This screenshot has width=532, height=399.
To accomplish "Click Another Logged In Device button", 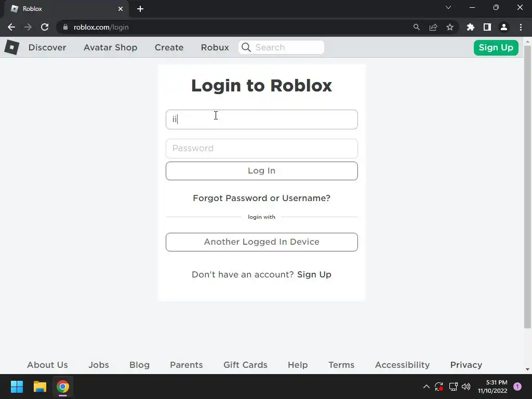I will (262, 242).
